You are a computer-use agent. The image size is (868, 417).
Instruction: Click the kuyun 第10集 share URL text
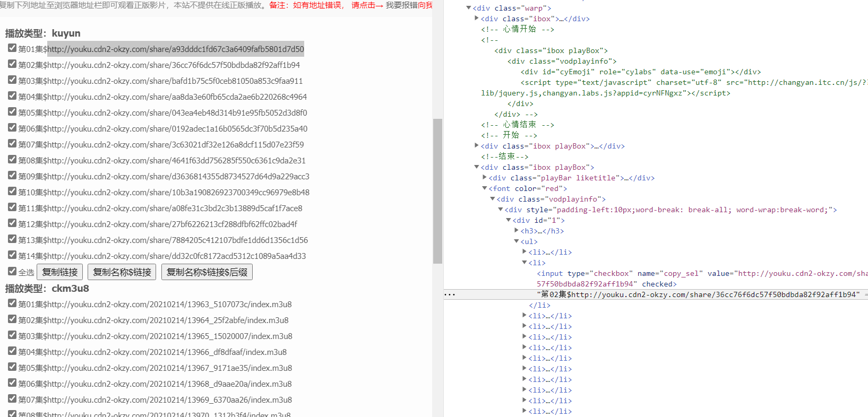[x=178, y=193]
